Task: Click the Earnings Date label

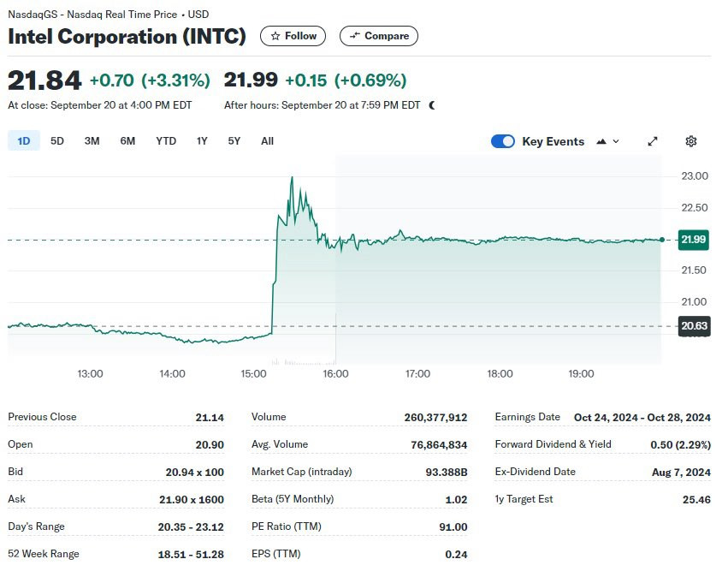Action: pos(528,417)
